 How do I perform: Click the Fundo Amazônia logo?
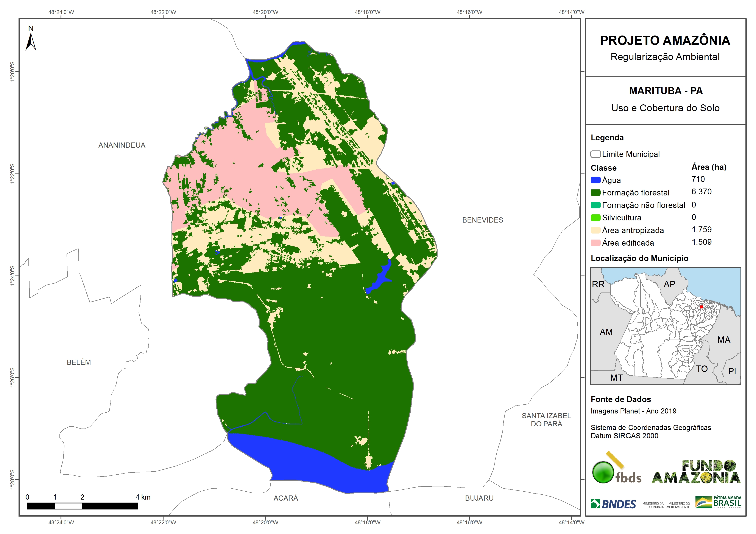(696, 472)
